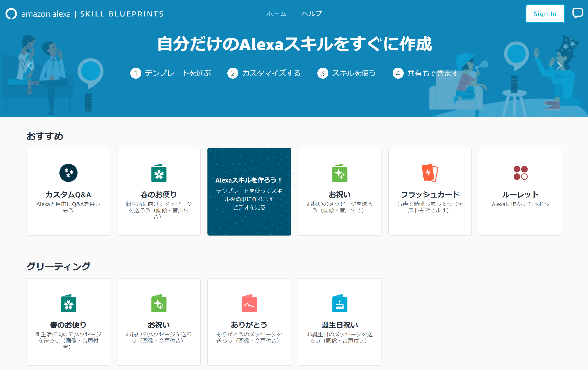Follow the ビデオを見る link
Image resolution: width=588 pixels, height=370 pixels.
point(249,207)
